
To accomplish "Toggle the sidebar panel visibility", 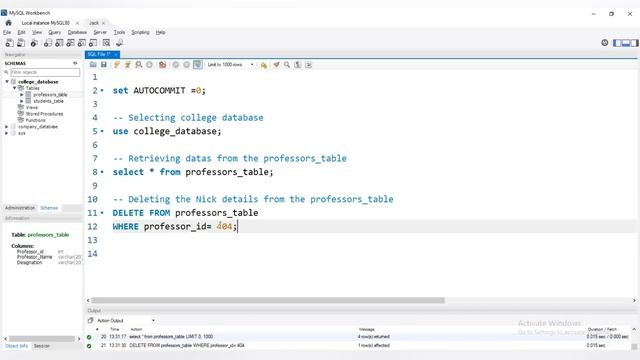I will (617, 43).
